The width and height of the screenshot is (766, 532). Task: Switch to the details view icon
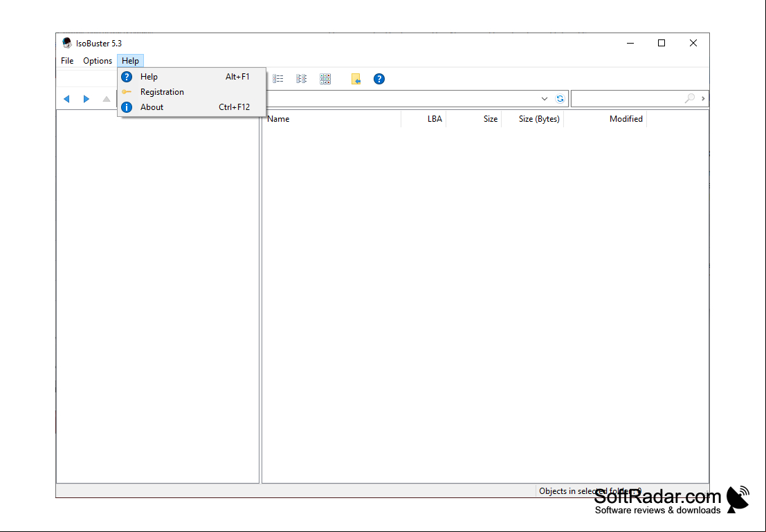(302, 79)
